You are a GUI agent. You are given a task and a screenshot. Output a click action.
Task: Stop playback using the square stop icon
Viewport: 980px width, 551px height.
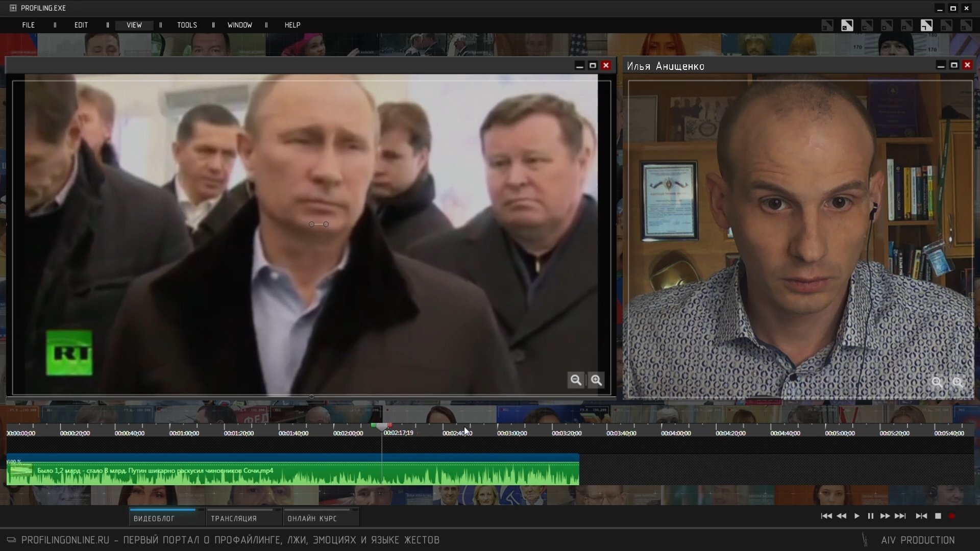[x=938, y=516]
